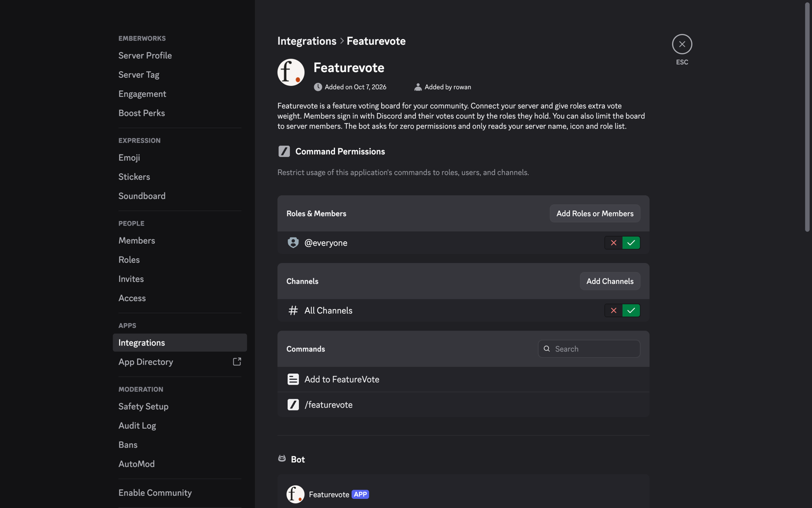
Task: Open Members list
Action: (x=180, y=240)
